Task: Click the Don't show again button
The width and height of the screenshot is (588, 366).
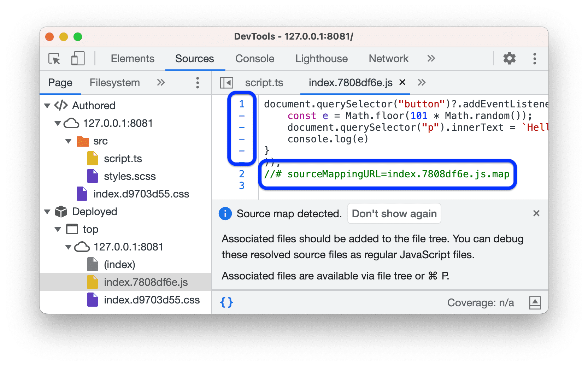Action: [x=394, y=213]
